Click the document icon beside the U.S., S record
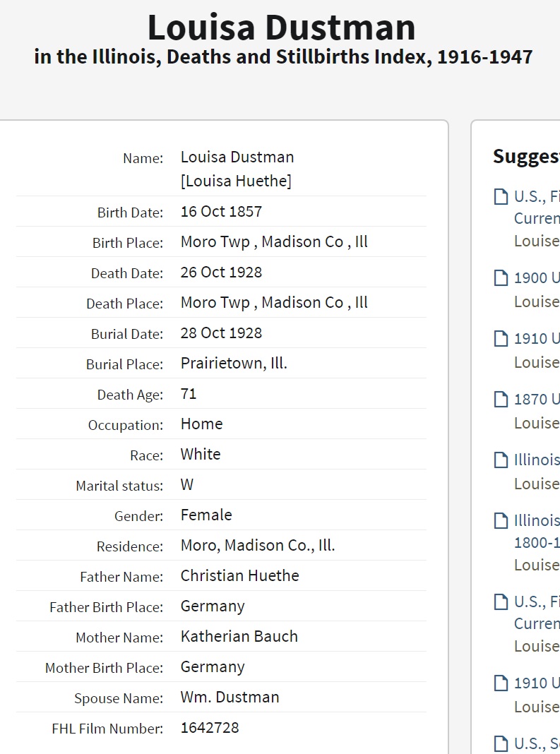Screen dimensions: 560x754 [x=501, y=743]
